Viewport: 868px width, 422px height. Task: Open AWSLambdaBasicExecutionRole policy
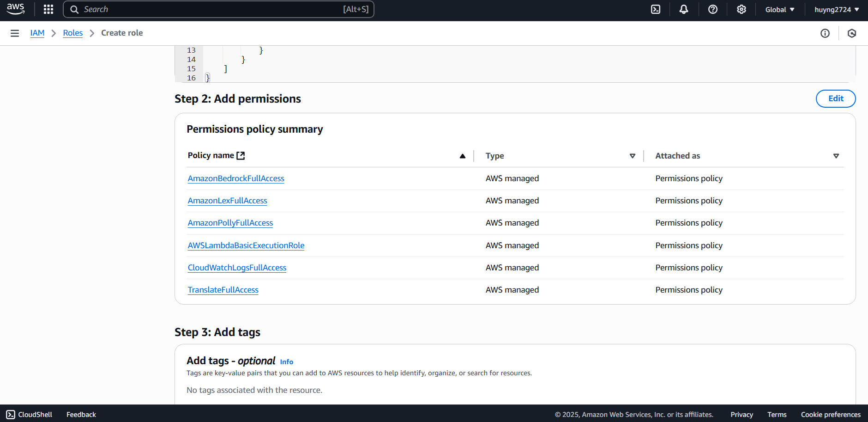[246, 245]
